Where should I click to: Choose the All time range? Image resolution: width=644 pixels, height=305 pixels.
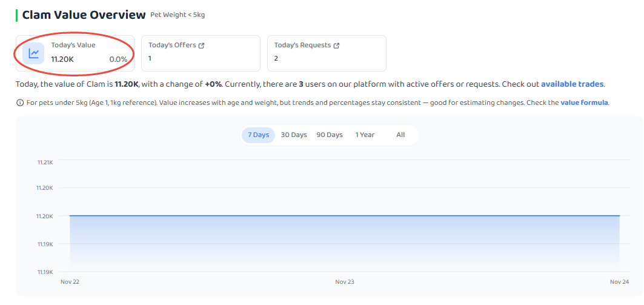pos(400,135)
